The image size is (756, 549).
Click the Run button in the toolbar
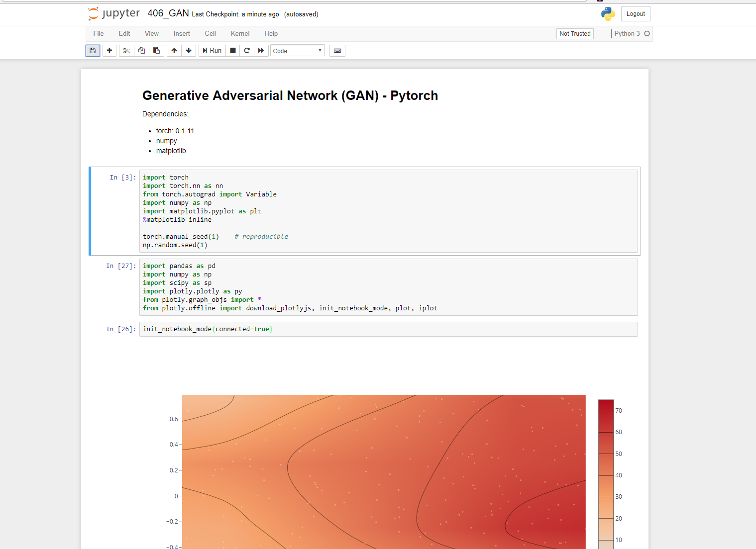(x=212, y=50)
